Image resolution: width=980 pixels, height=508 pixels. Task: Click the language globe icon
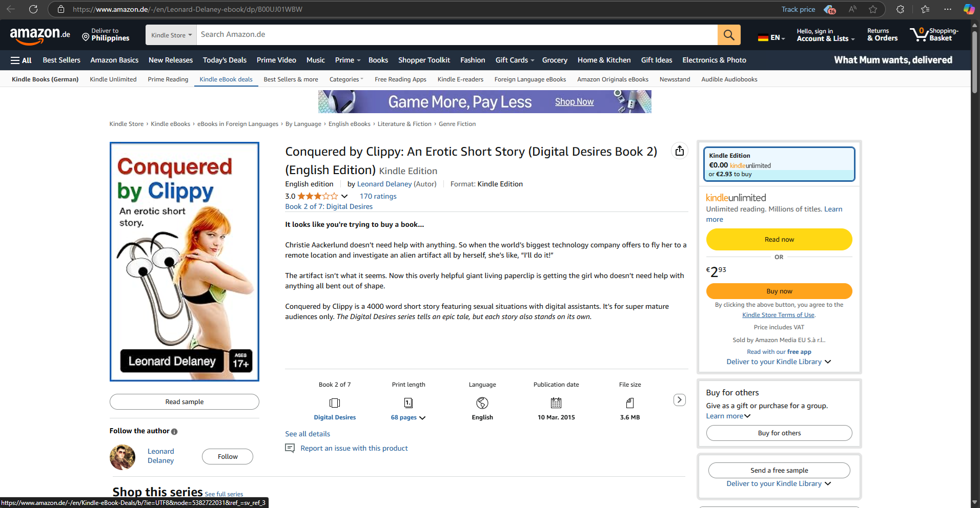pos(482,403)
